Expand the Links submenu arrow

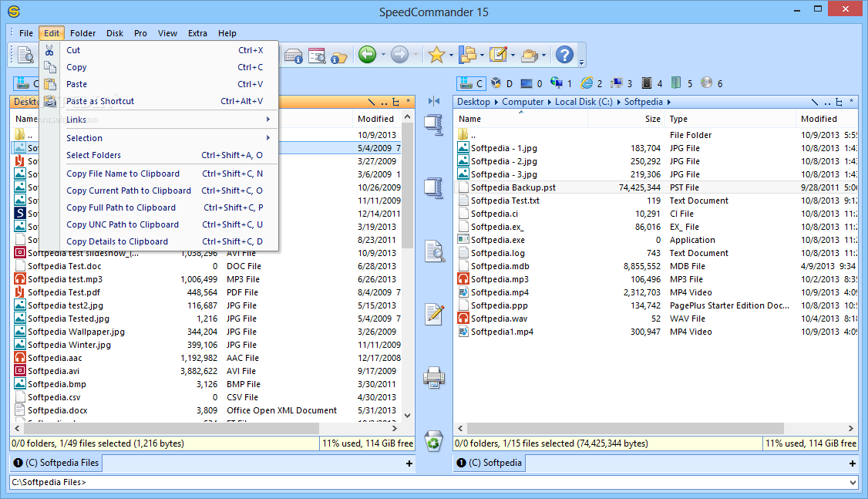tap(268, 120)
